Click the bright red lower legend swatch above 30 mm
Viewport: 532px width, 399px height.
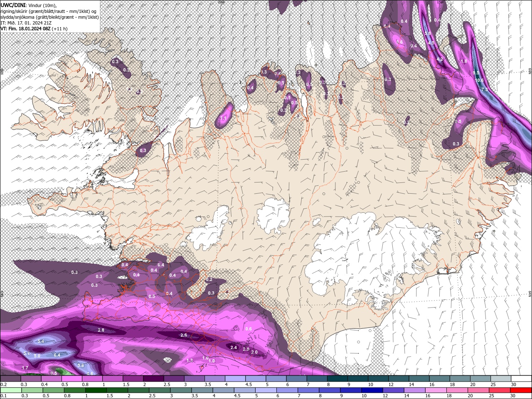(x=522, y=390)
